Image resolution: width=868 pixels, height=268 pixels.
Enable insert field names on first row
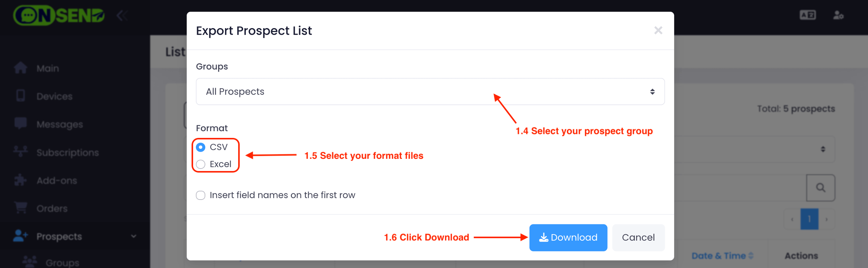coord(201,195)
